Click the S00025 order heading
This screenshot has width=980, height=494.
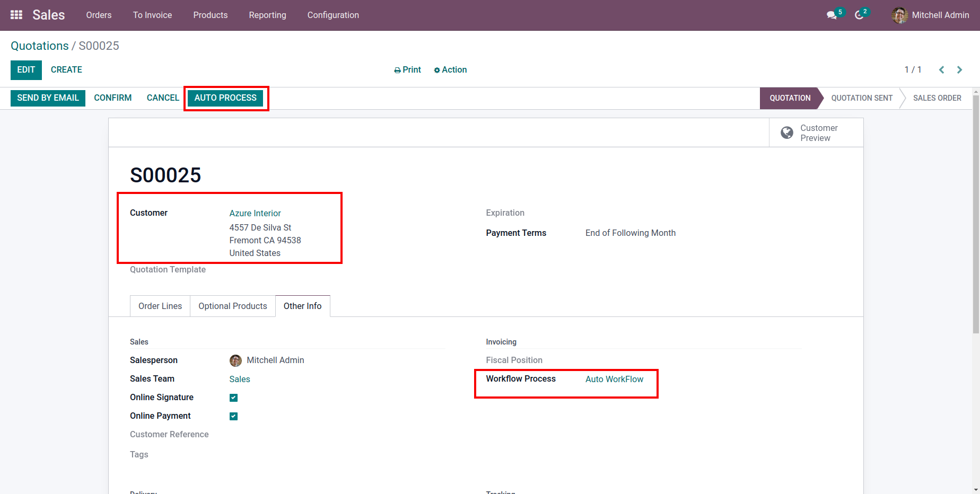(x=165, y=175)
